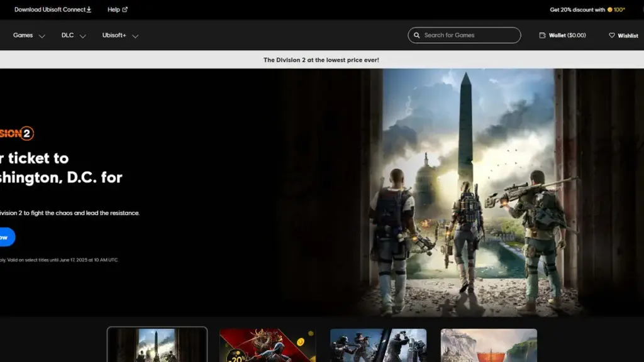Click the download arrow icon beside Ubisoft Connect
The image size is (644, 362).
89,9
